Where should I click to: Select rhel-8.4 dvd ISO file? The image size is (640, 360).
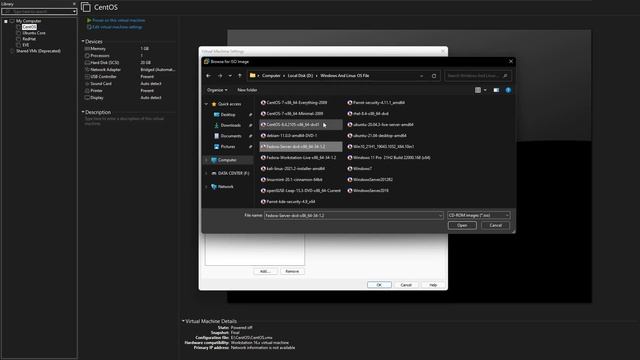pyautogui.click(x=368, y=114)
